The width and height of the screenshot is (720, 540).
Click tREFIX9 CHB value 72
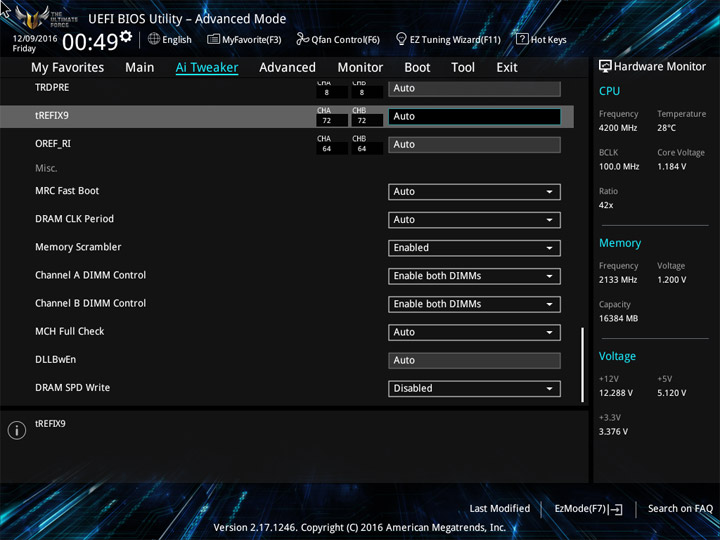tap(367, 121)
